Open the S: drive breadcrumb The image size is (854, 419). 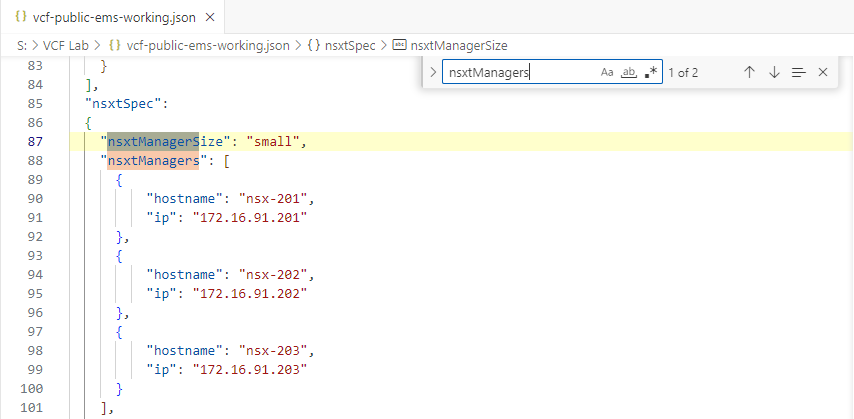21,45
